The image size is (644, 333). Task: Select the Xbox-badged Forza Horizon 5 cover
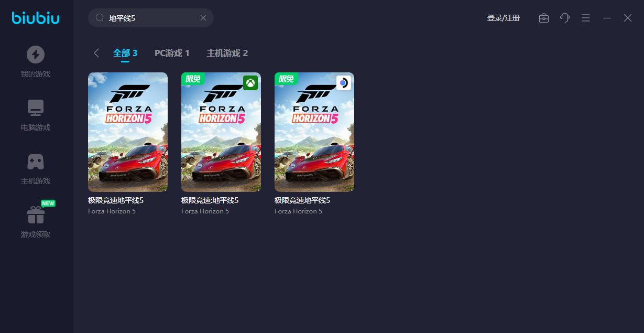(221, 132)
